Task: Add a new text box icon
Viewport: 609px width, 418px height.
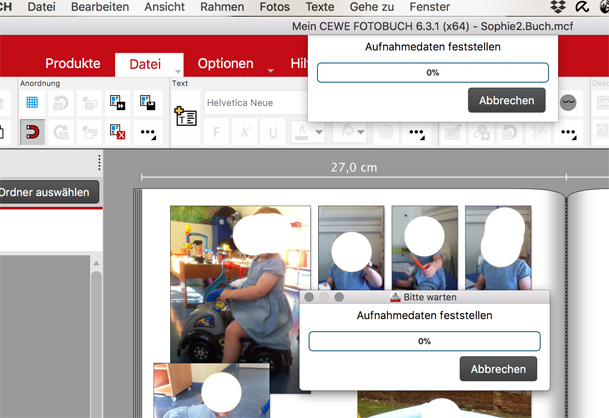Action: tap(186, 116)
